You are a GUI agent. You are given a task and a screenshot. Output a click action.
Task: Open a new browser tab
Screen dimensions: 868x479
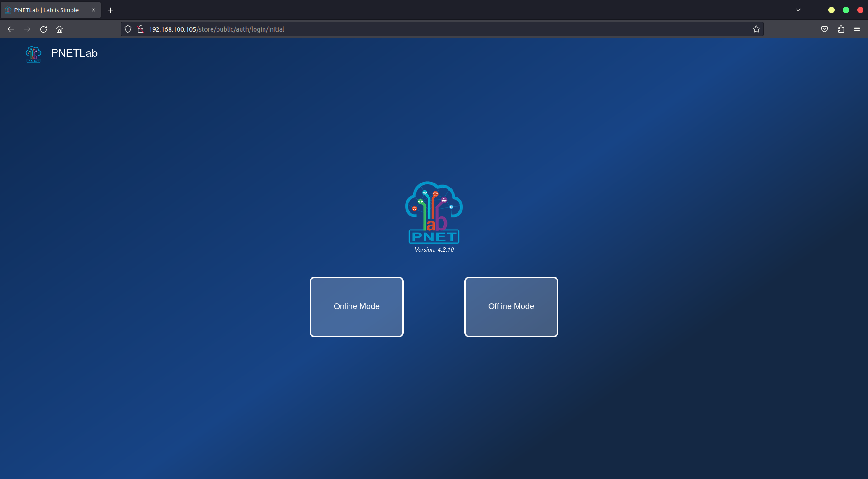[x=110, y=9]
